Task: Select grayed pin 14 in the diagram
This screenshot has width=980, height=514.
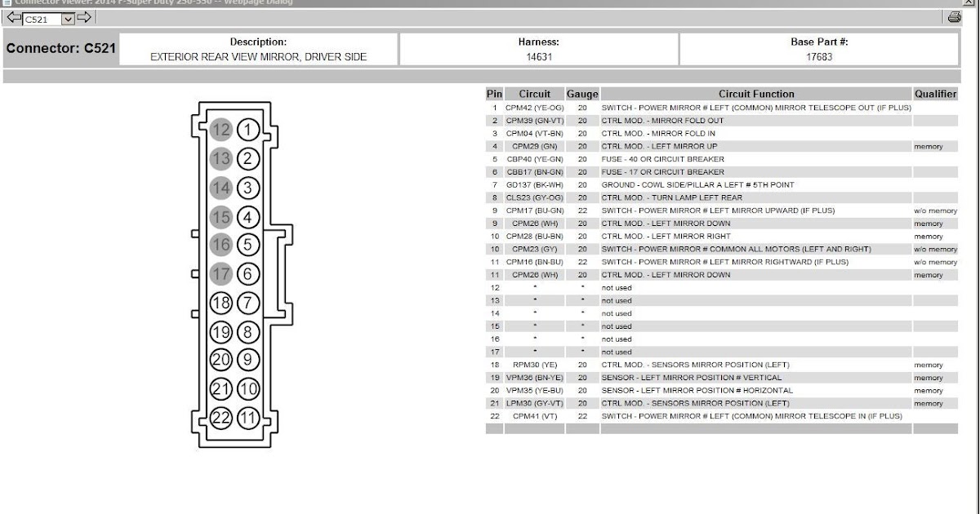Action: point(221,188)
